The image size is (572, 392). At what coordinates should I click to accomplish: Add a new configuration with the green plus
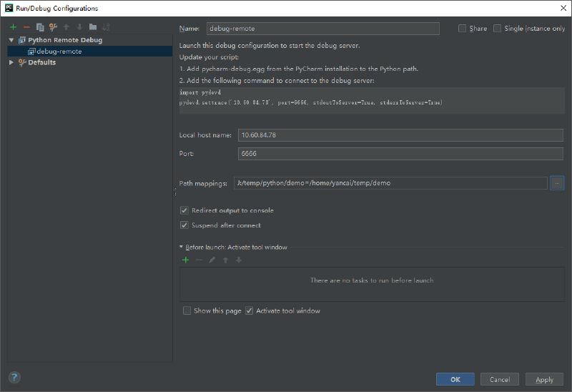[x=13, y=27]
